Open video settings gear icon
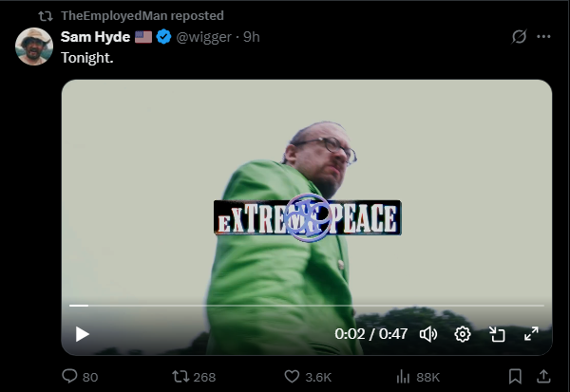Screen dimensions: 570x392 (x=463, y=334)
